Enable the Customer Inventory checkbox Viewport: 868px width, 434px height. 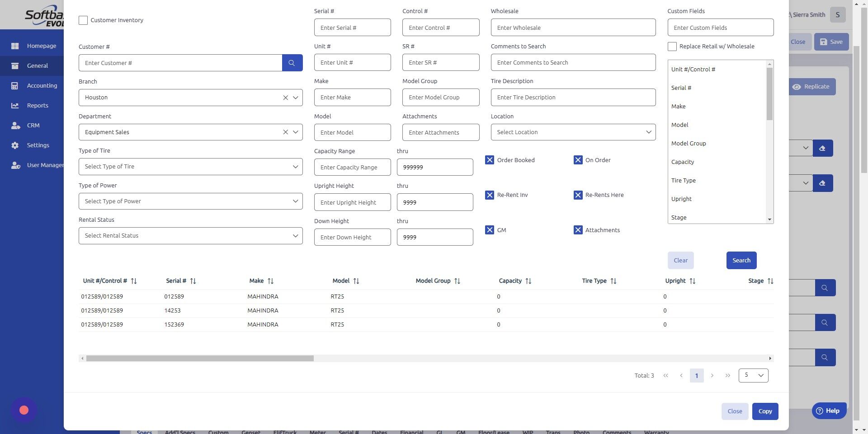pyautogui.click(x=83, y=20)
